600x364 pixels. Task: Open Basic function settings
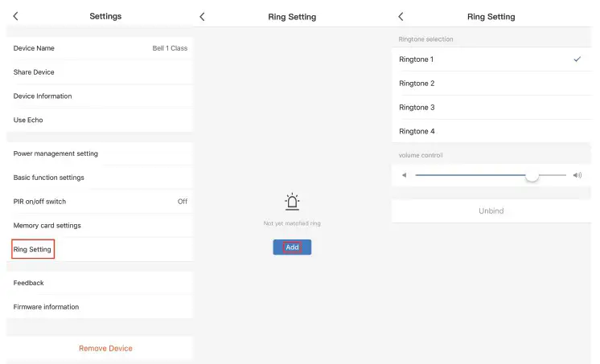(100, 178)
